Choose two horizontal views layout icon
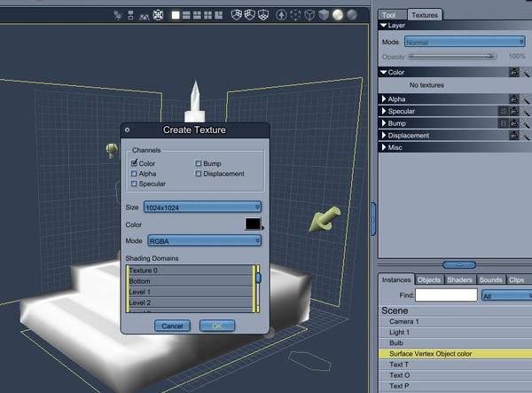The height and width of the screenshot is (393, 532). [186, 15]
